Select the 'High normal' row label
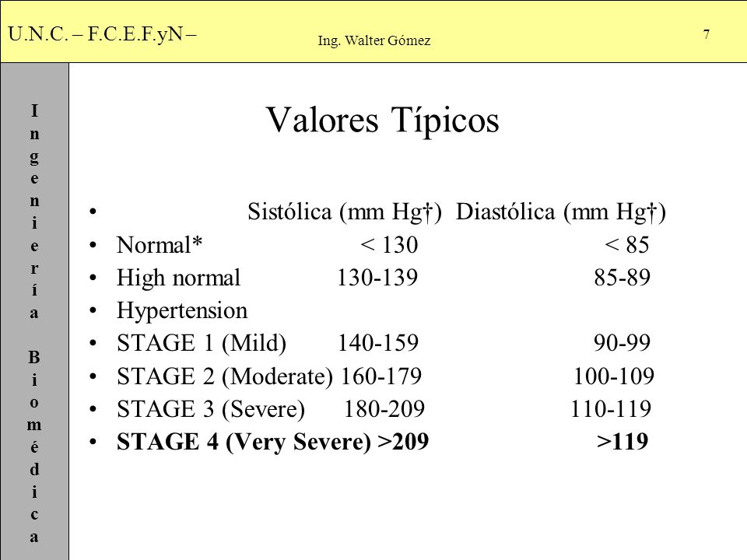This screenshot has height=560, width=747. [179, 278]
